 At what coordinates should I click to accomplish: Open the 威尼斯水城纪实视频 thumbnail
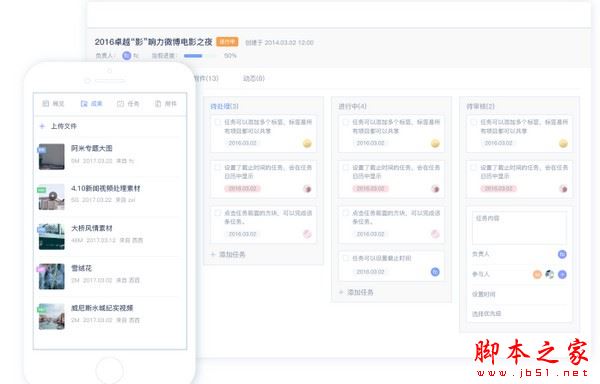(51, 316)
